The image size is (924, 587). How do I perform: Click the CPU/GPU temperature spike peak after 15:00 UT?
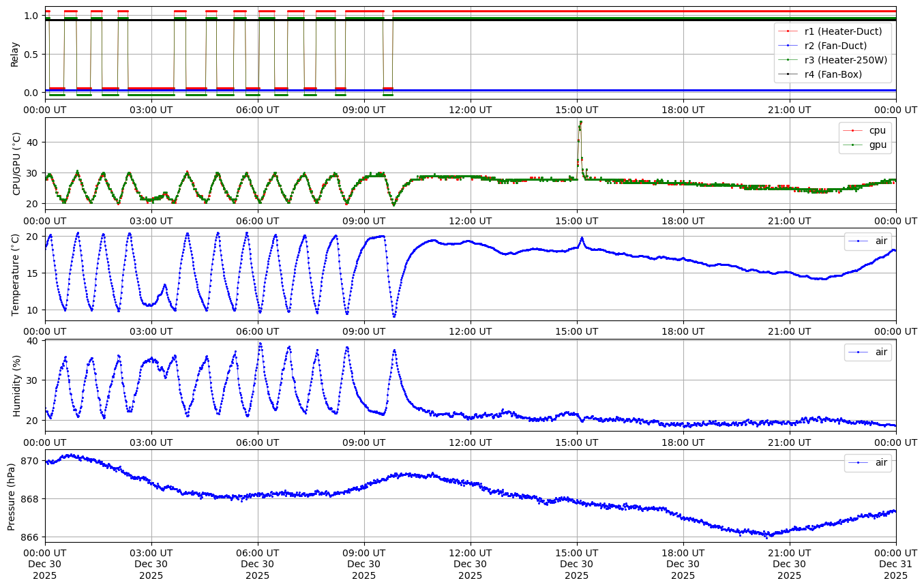pyautogui.click(x=580, y=122)
